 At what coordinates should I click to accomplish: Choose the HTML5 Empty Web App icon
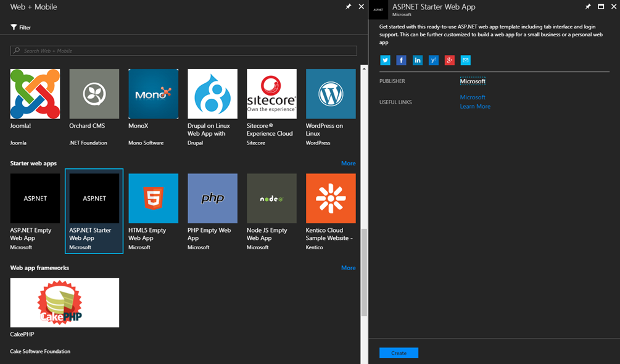tap(154, 199)
